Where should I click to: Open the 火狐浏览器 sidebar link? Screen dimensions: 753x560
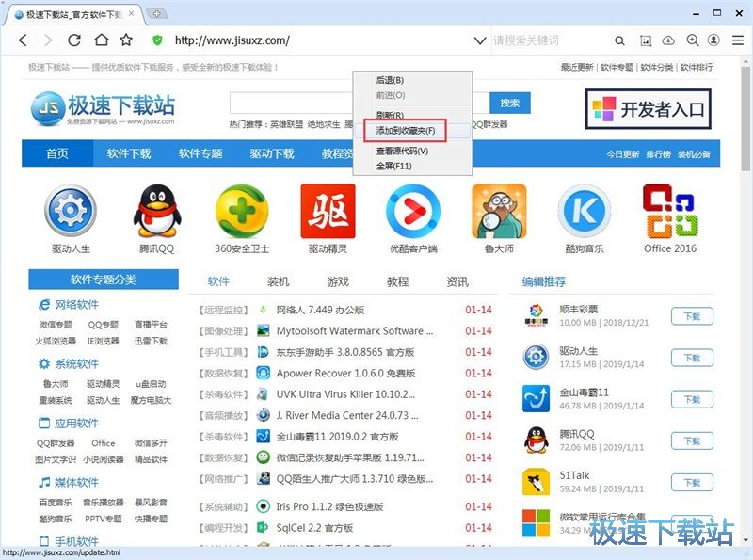point(56,341)
